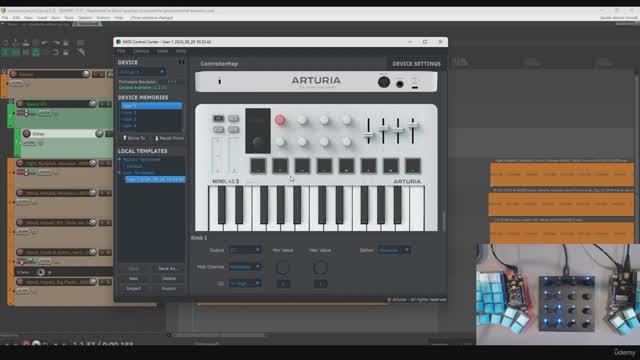This screenshot has width=640, height=360.
Task: Arm the Delay track for recording in REAPER
Action: (27, 133)
